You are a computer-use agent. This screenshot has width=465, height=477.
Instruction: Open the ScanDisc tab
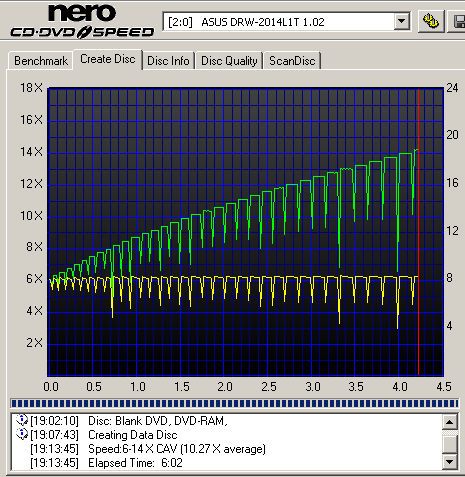point(292,61)
